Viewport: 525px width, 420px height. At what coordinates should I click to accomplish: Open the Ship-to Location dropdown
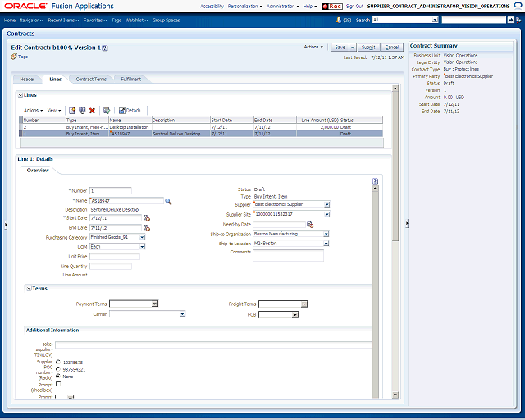pyautogui.click(x=326, y=244)
